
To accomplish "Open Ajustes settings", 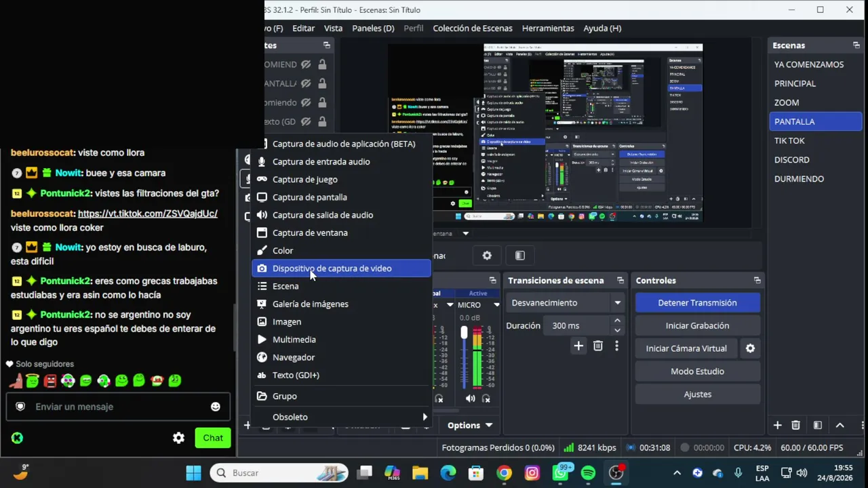I will pos(697,394).
